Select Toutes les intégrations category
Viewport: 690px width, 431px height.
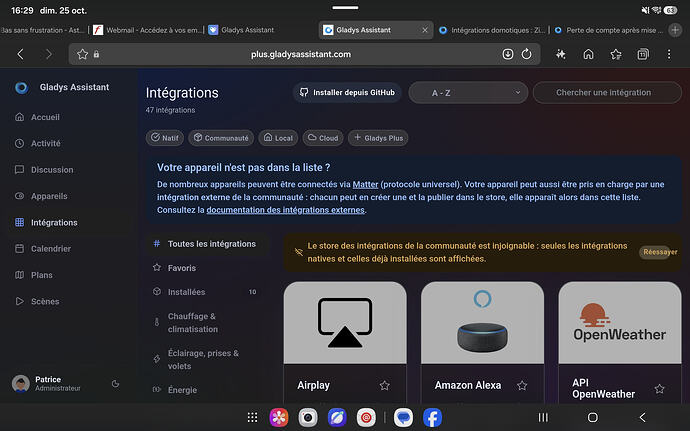[207, 244]
